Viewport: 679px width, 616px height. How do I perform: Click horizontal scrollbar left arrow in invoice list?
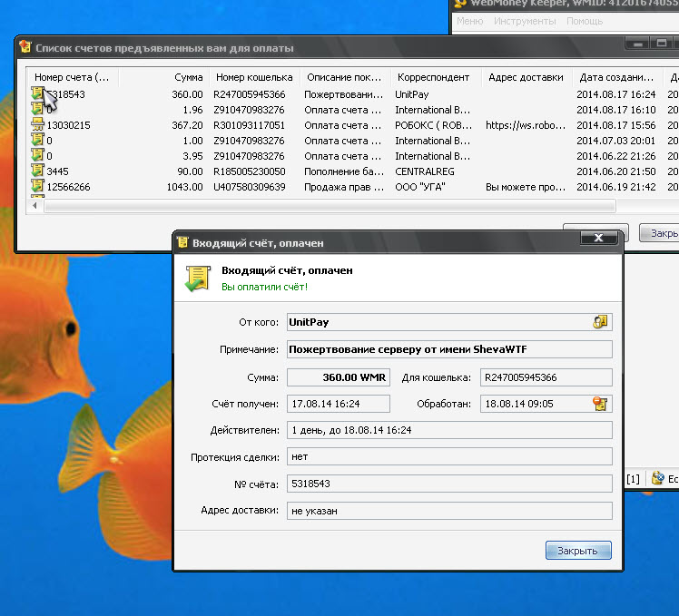tap(34, 206)
